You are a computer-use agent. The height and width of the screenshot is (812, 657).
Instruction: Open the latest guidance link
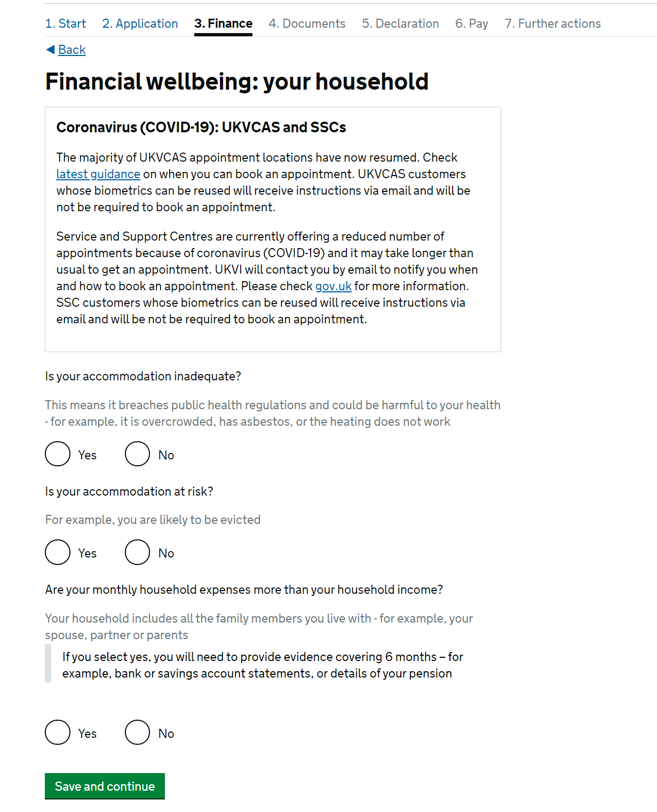click(x=98, y=174)
